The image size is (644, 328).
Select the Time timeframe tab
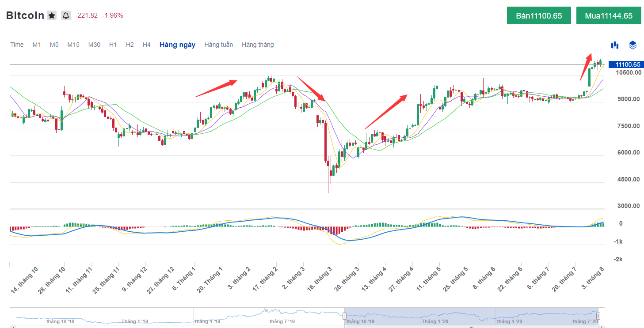(x=17, y=45)
